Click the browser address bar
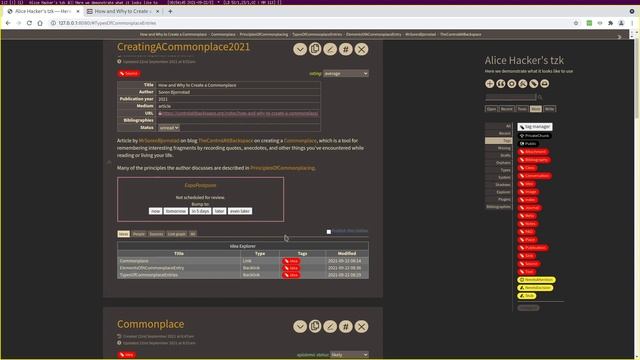Screen dimensions: 640x360 point(310,23)
